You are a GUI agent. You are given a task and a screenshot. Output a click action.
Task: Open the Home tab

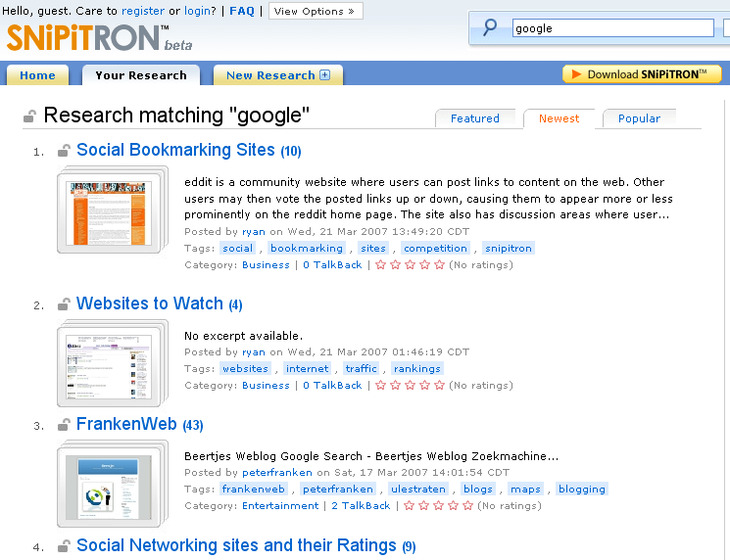point(37,75)
